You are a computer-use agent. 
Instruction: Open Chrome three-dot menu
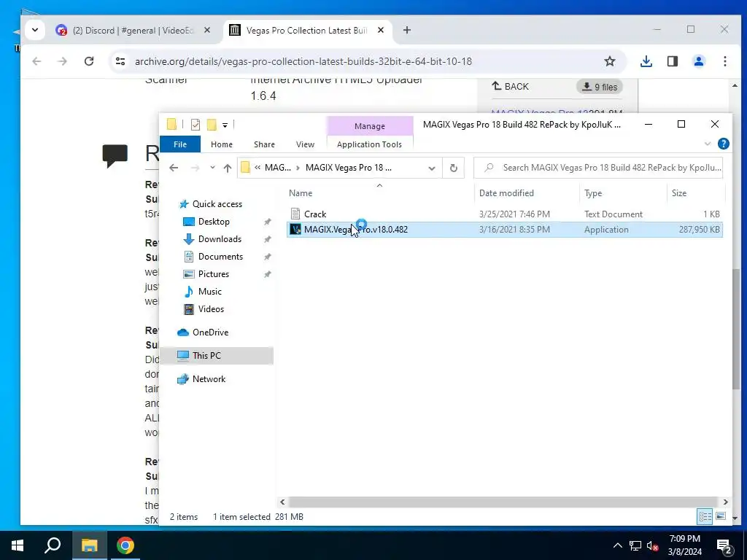(724, 61)
